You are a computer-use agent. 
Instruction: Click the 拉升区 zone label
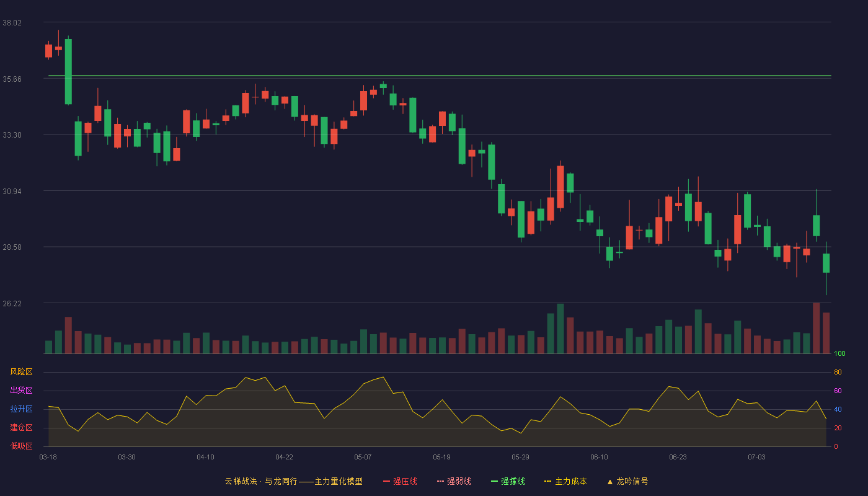tap(22, 409)
